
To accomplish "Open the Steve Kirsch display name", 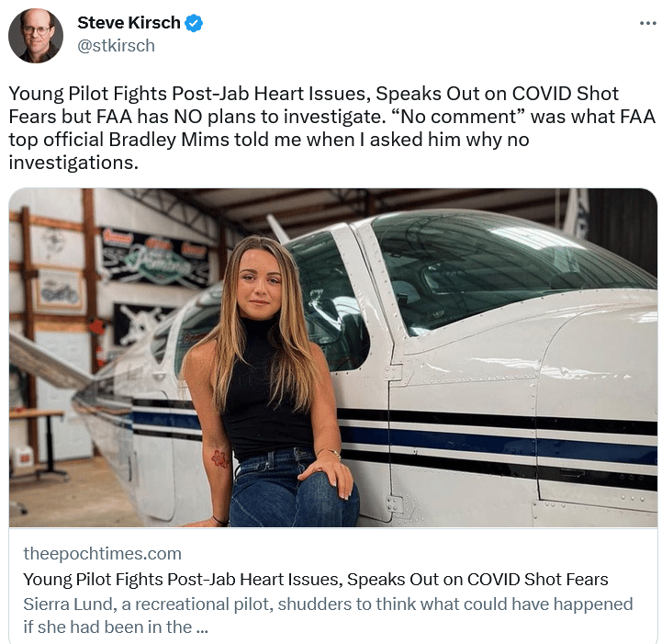I will (129, 23).
